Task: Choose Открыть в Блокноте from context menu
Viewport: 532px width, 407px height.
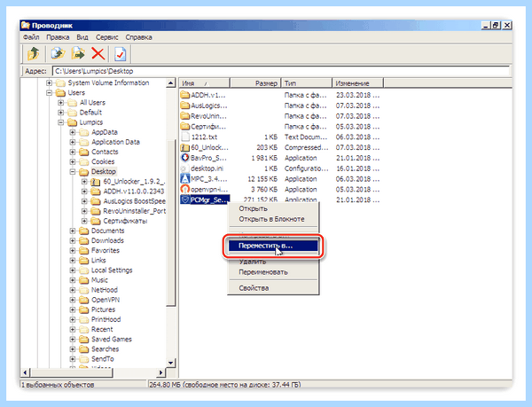Action: pos(273,219)
